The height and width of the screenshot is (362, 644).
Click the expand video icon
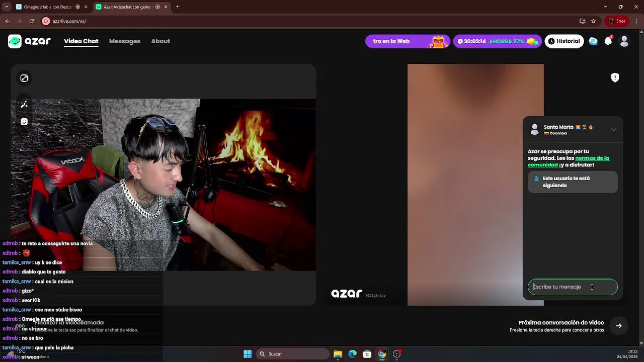(x=24, y=78)
